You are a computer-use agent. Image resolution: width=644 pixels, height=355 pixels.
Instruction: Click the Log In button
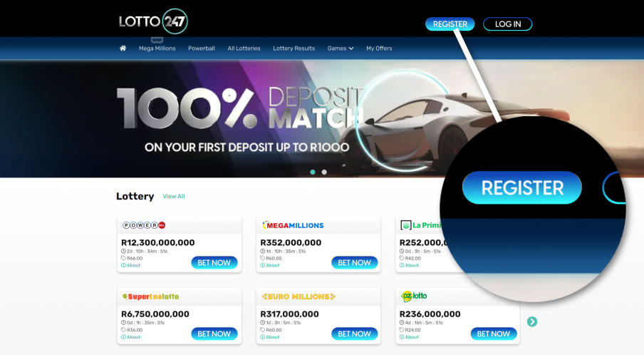click(x=508, y=24)
